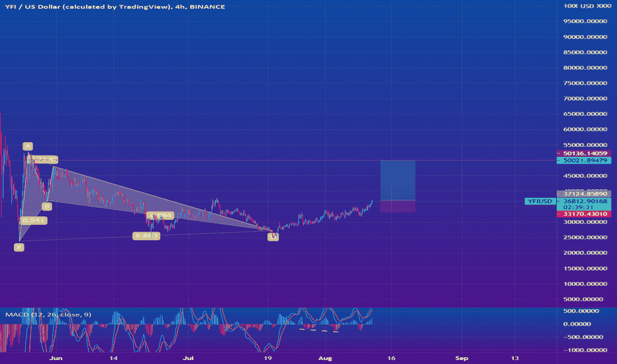617x364 pixels.
Task: Click the 13 date on time axis
Action: click(x=514, y=358)
